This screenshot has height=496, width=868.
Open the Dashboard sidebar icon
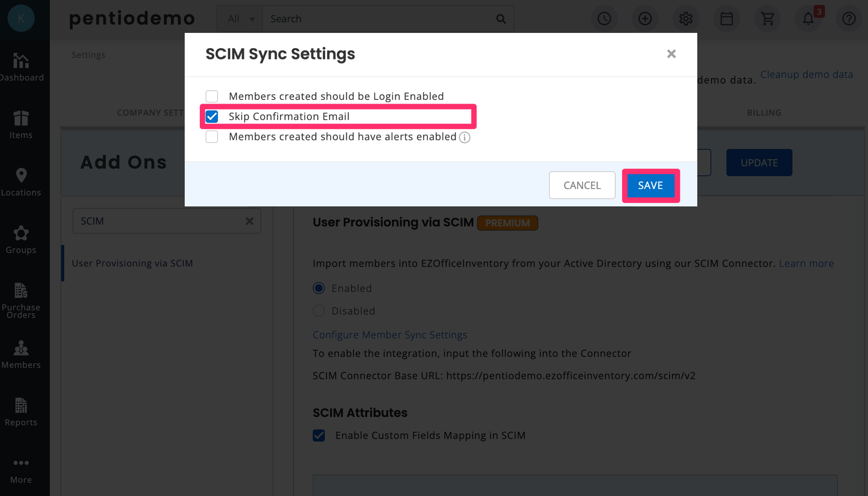click(21, 67)
